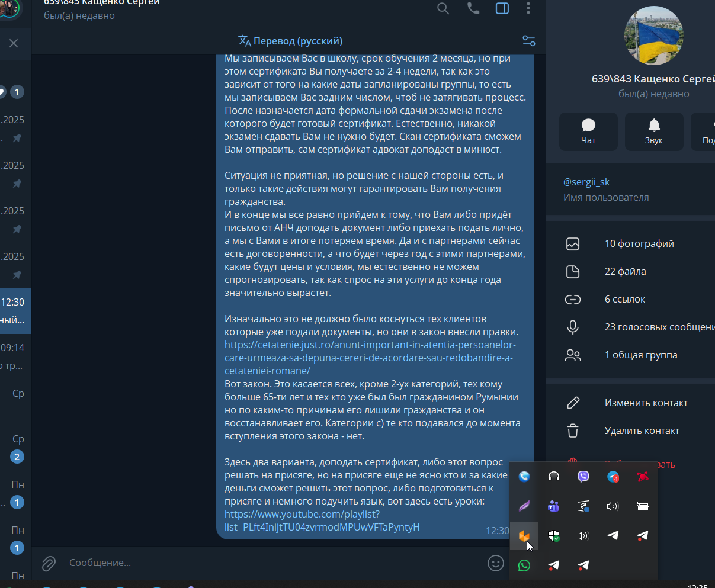Click Перевод (русский) translate button
The height and width of the screenshot is (588, 715).
coord(290,41)
